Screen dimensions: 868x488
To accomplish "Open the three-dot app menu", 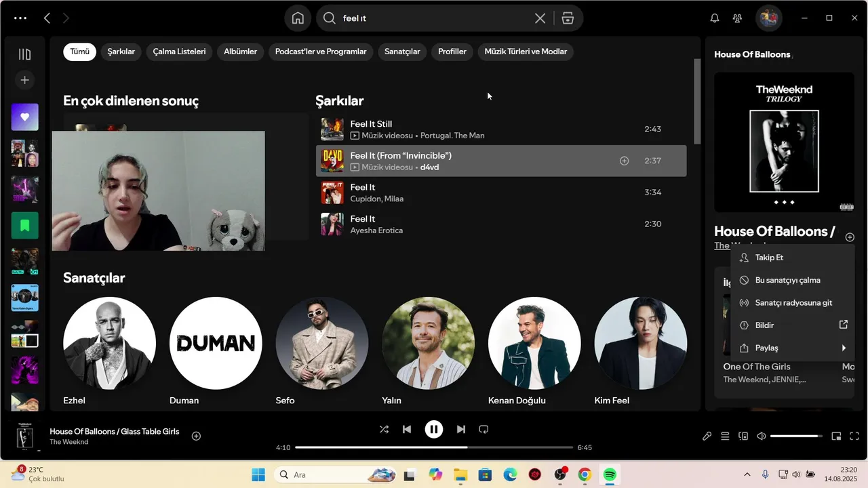I will point(20,18).
